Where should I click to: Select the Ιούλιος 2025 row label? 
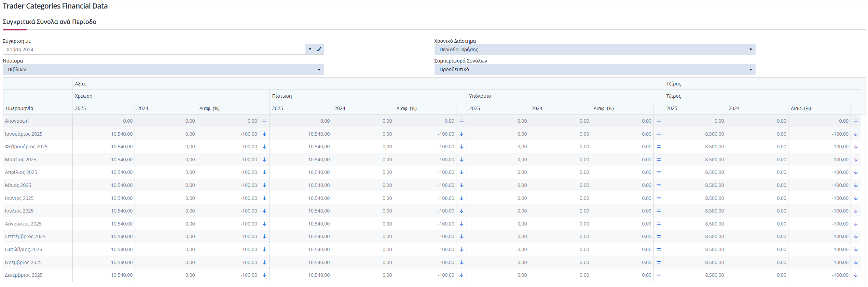(x=19, y=211)
